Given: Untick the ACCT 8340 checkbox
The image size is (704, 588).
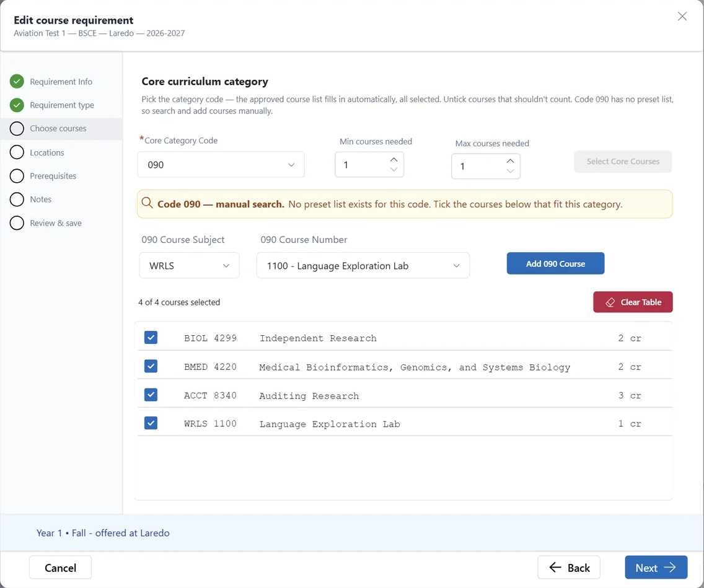Looking at the screenshot, I should pos(151,395).
